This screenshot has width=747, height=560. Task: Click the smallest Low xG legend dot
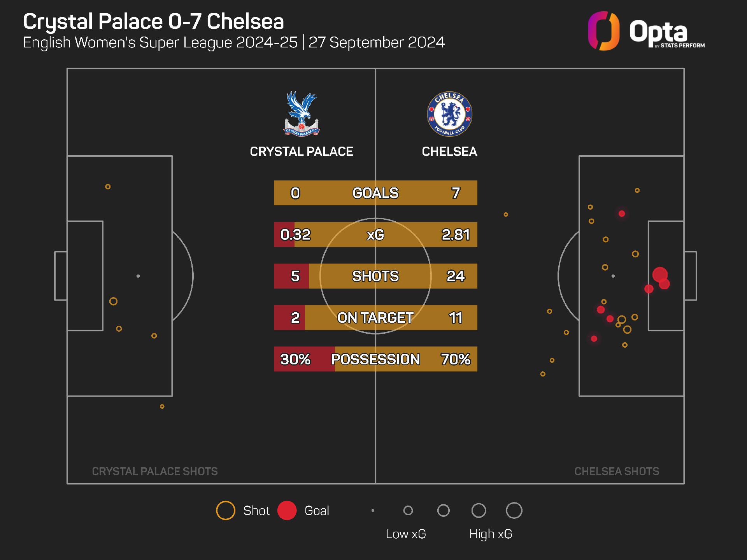coord(373,511)
